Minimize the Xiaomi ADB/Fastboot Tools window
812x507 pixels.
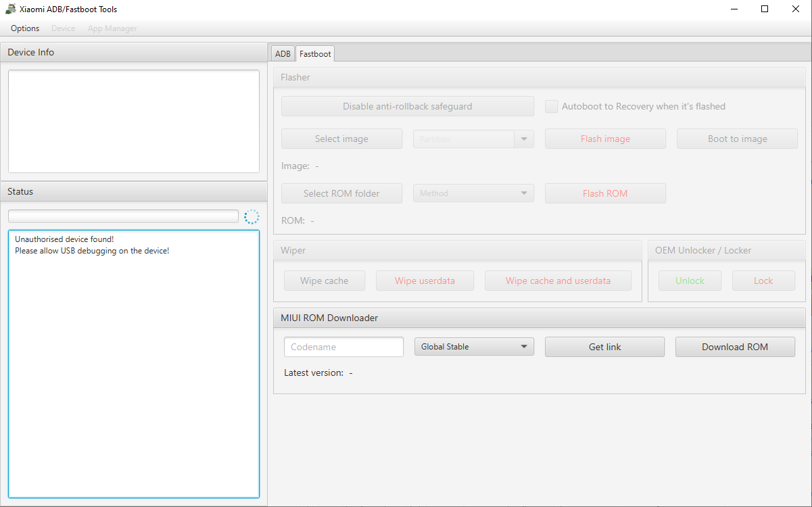[734, 9]
